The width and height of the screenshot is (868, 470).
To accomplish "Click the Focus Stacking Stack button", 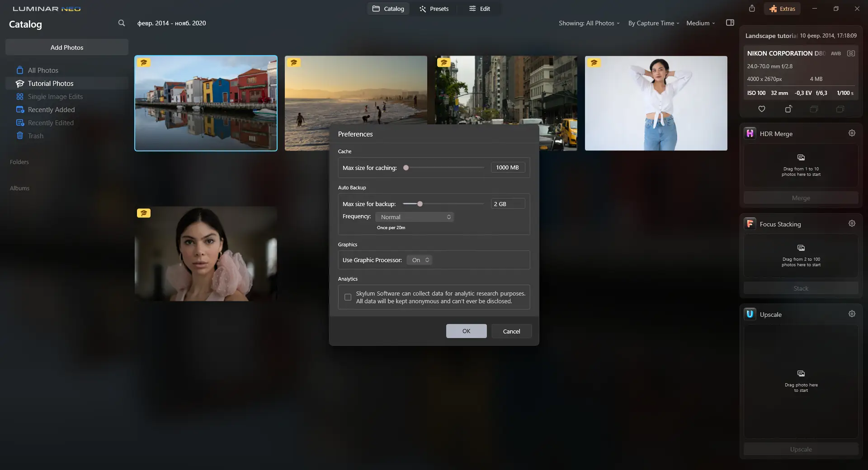I will coord(801,288).
